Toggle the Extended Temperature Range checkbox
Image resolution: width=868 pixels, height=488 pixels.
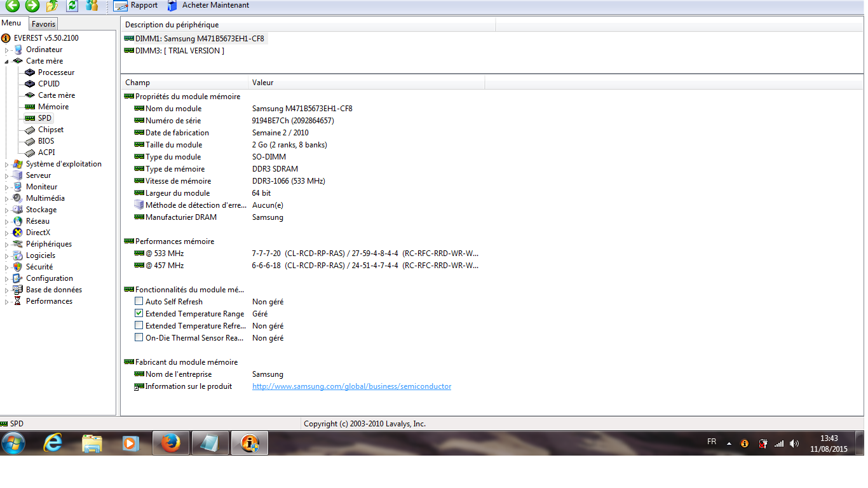point(139,314)
